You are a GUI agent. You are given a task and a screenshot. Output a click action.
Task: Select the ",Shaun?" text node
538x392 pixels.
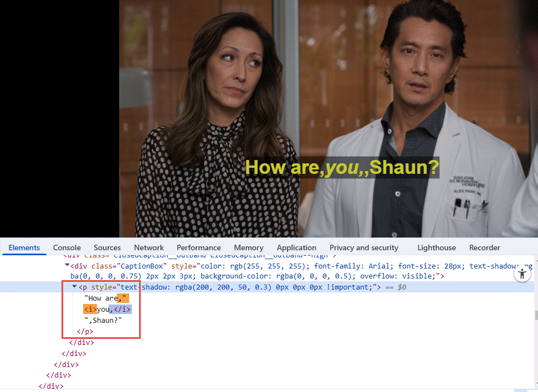(103, 320)
